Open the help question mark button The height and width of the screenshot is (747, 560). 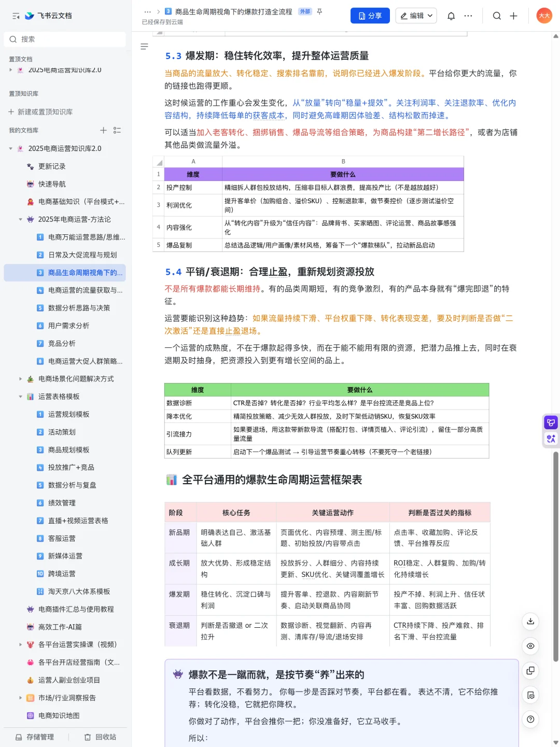(x=530, y=719)
